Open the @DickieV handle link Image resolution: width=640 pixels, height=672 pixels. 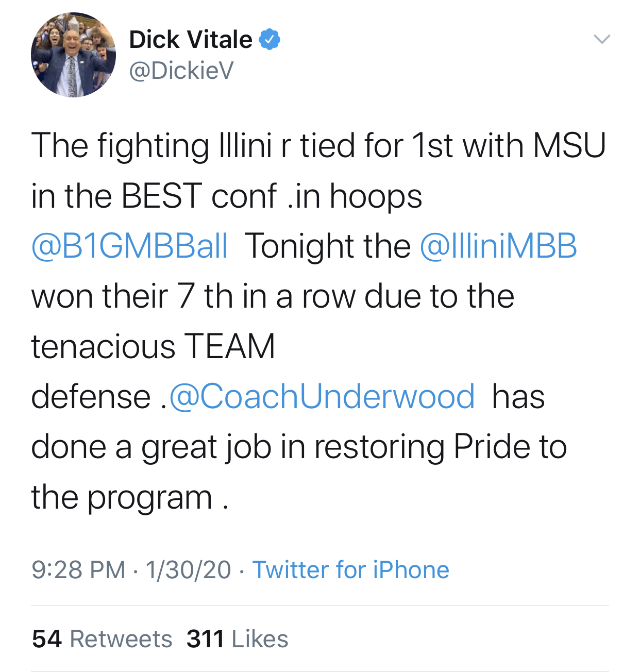coord(181,71)
